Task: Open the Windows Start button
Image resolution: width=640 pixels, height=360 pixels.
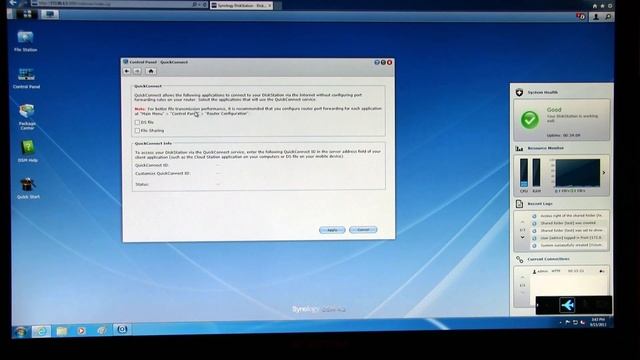Action: pyautogui.click(x=20, y=331)
